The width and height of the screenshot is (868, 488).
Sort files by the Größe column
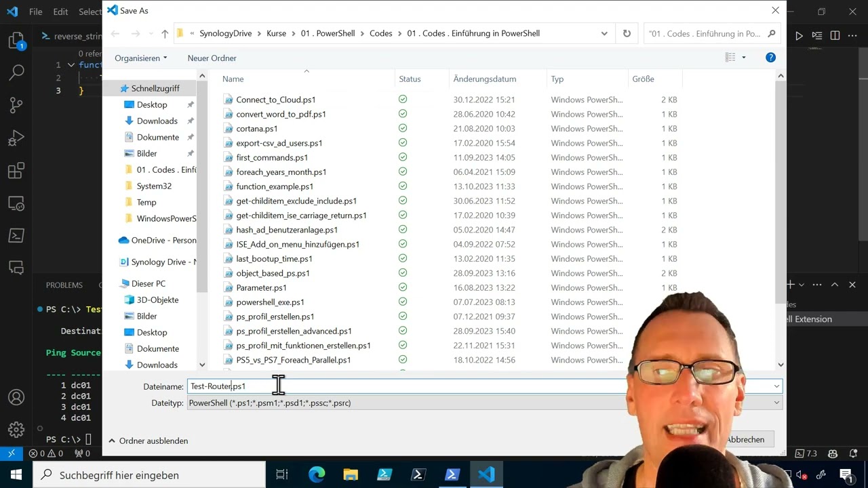(x=643, y=79)
